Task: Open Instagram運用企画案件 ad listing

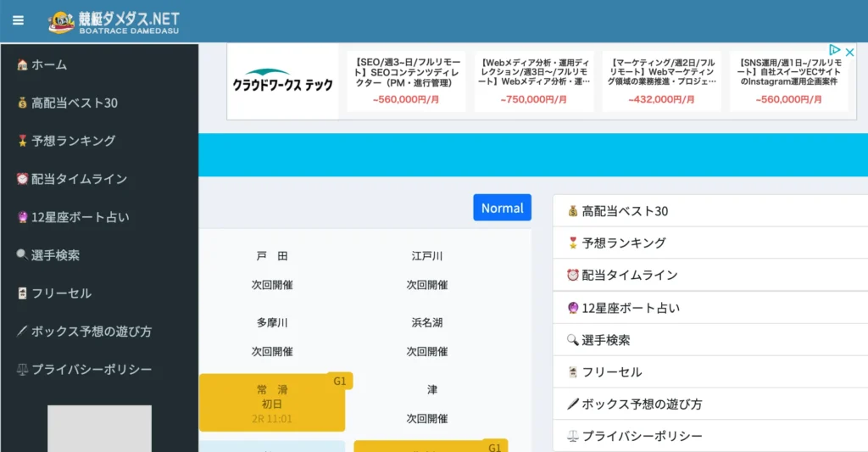Action: tap(789, 81)
